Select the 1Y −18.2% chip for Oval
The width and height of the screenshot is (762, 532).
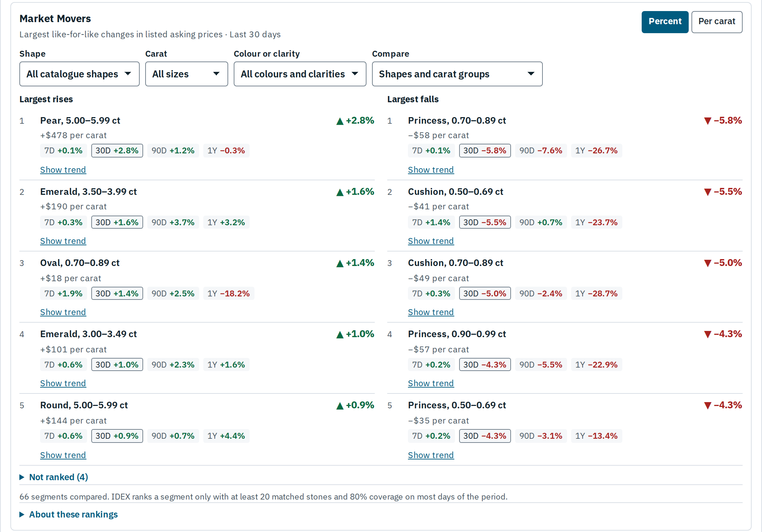tap(229, 294)
